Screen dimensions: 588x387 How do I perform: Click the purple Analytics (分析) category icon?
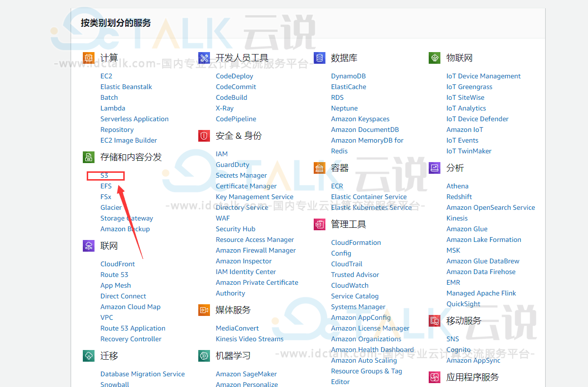point(435,168)
